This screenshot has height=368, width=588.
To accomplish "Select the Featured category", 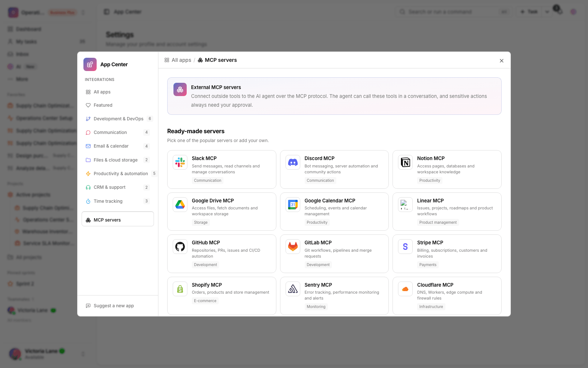I will coord(118,105).
